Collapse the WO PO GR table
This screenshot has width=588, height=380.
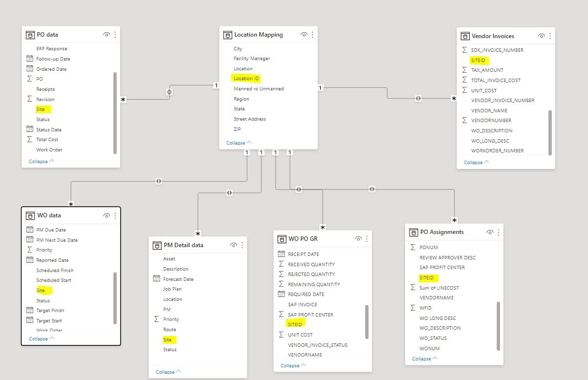(x=293, y=365)
